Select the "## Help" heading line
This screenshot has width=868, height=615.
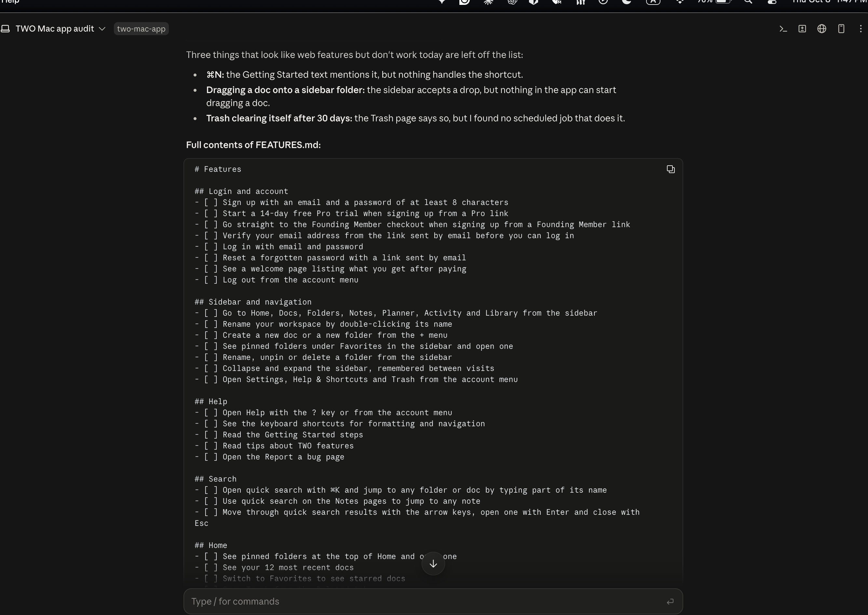tap(211, 402)
